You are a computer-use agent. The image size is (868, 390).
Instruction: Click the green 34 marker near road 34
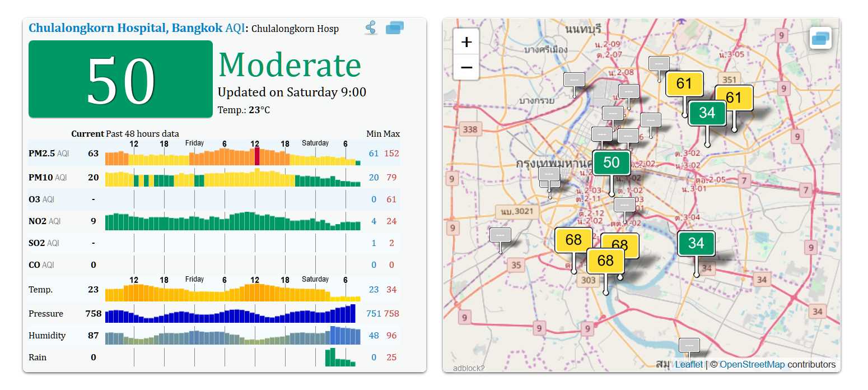pyautogui.click(x=696, y=244)
